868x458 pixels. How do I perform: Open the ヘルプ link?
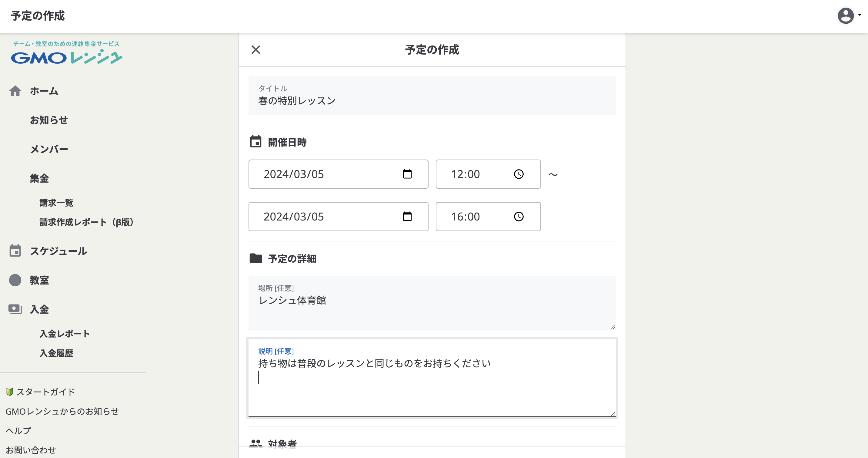click(x=18, y=430)
